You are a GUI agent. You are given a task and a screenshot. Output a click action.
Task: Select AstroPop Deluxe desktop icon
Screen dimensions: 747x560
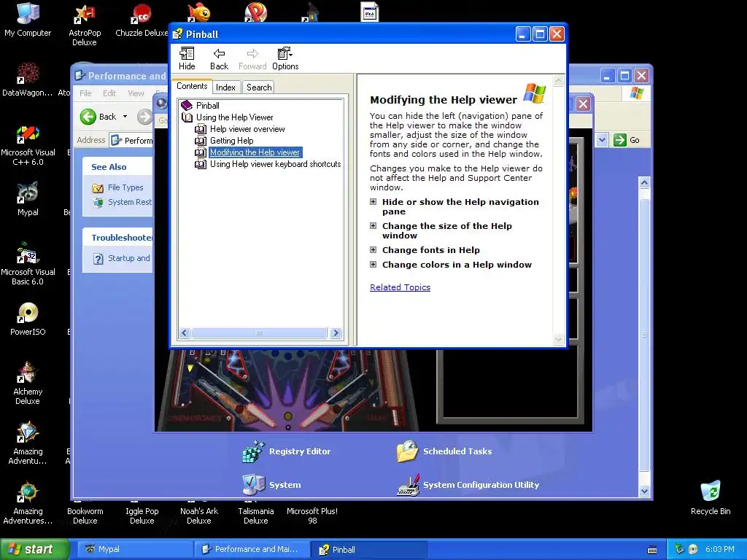click(85, 24)
